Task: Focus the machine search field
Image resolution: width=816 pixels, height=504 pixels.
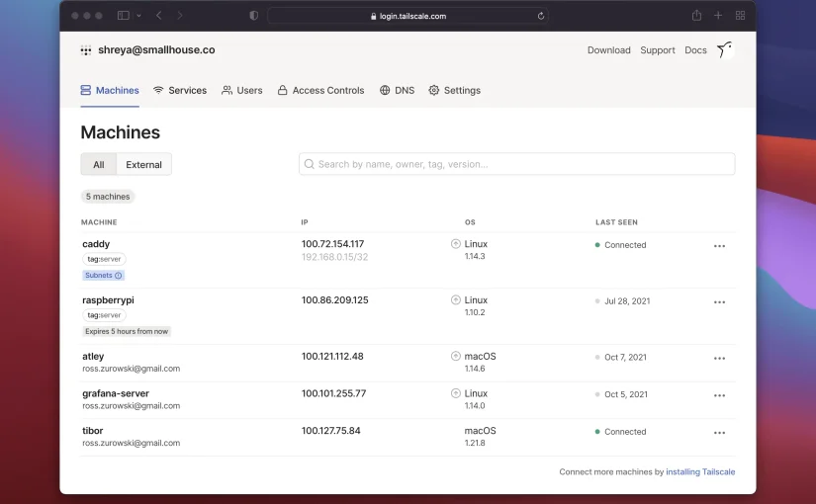Action: click(x=516, y=164)
